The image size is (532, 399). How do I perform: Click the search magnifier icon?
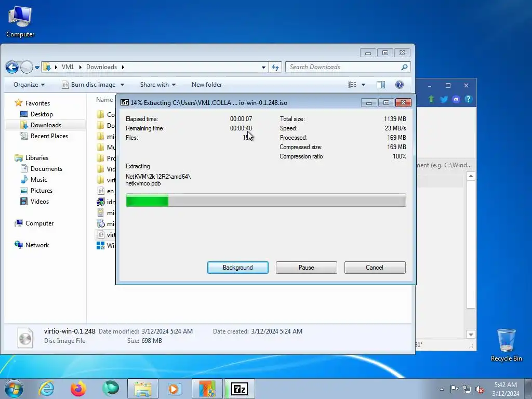tap(404, 67)
